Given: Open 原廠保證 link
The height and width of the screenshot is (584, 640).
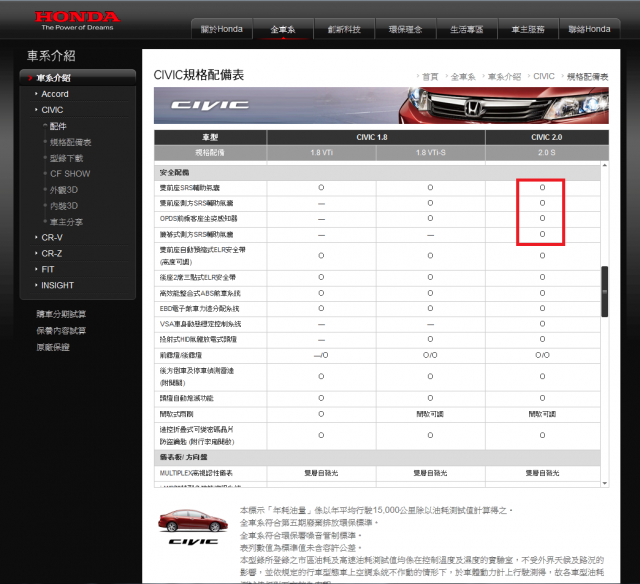Looking at the screenshot, I should point(53,347).
